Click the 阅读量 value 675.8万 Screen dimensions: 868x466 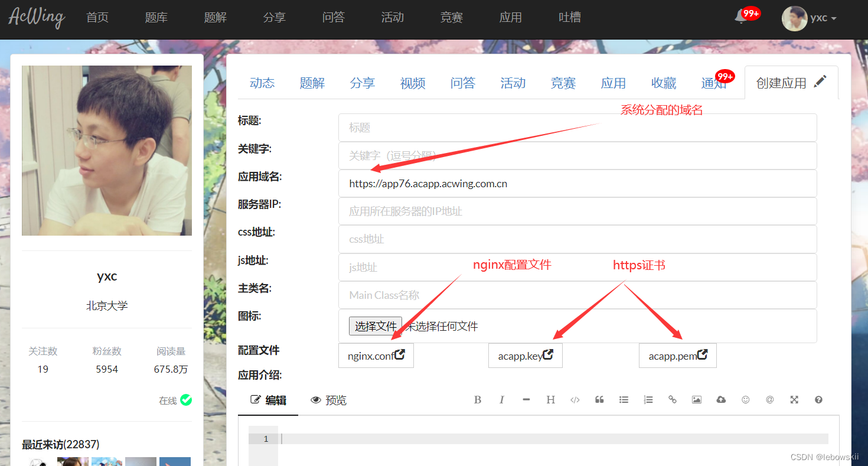tap(171, 369)
